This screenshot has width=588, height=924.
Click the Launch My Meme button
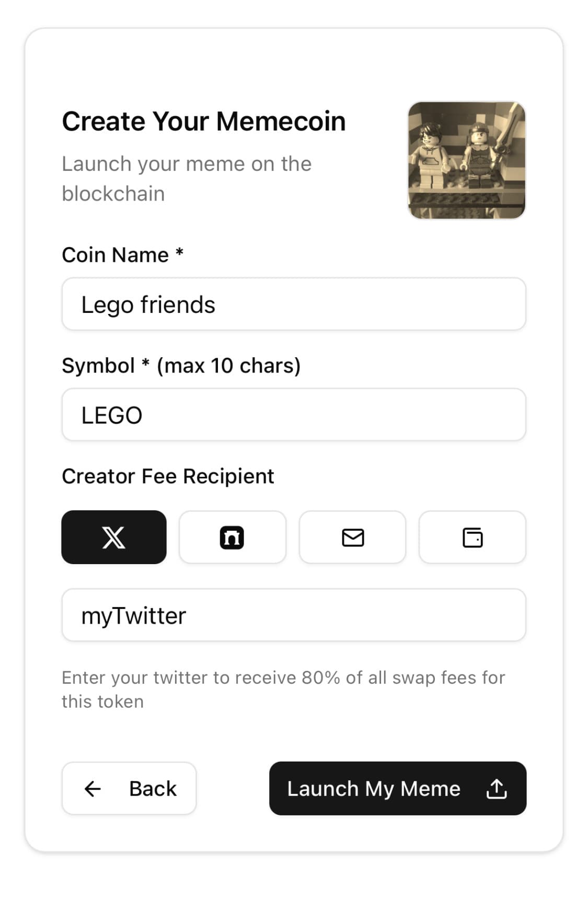397,789
